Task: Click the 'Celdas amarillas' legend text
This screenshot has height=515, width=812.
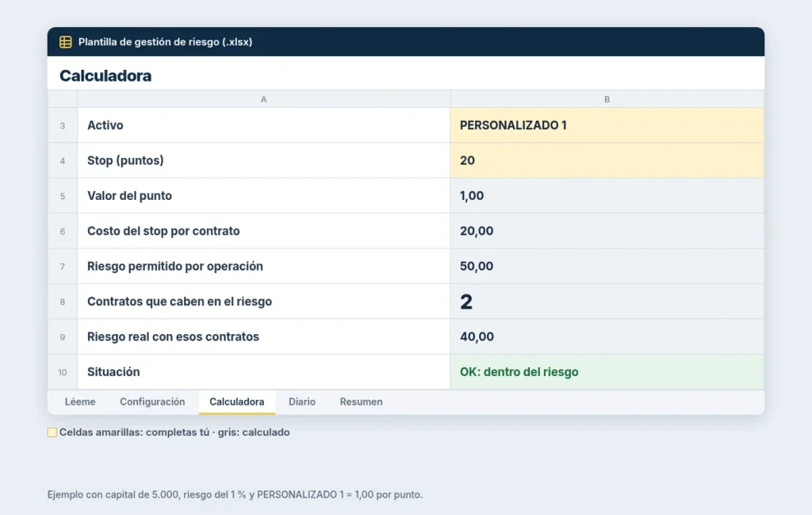Action: (174, 432)
